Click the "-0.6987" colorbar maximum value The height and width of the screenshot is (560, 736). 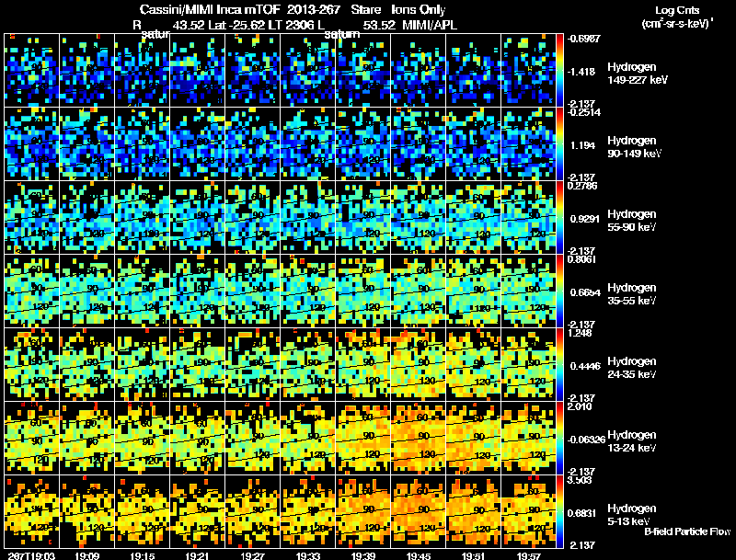tap(583, 39)
